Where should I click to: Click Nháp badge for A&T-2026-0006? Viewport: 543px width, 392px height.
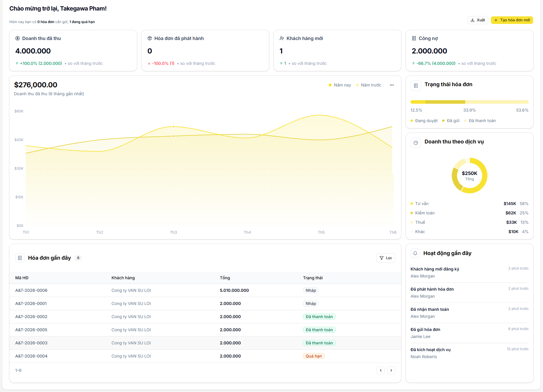(311, 290)
